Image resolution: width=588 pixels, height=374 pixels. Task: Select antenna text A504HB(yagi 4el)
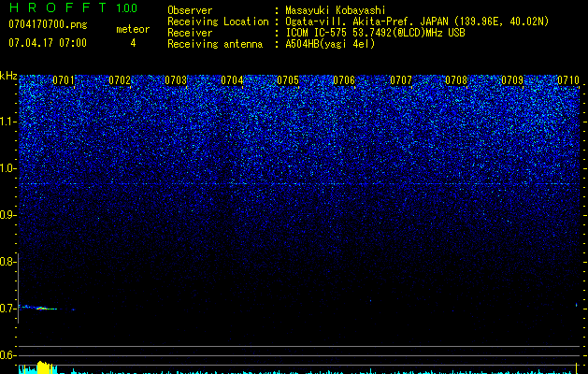click(x=330, y=44)
